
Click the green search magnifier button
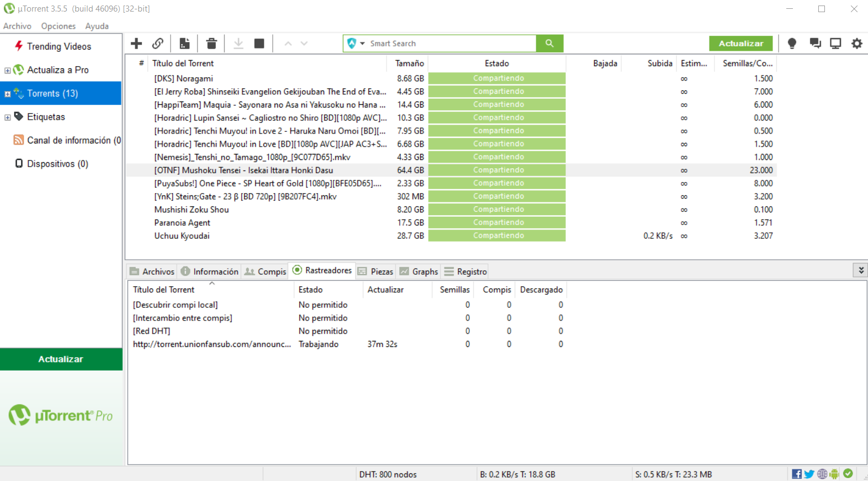click(x=549, y=43)
